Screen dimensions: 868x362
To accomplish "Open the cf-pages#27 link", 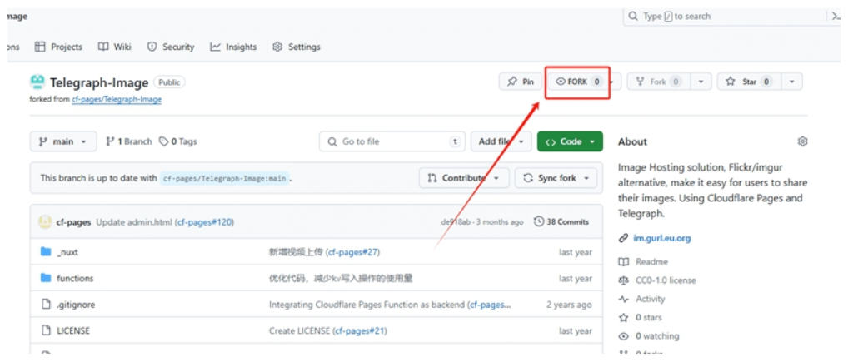I will click(352, 252).
